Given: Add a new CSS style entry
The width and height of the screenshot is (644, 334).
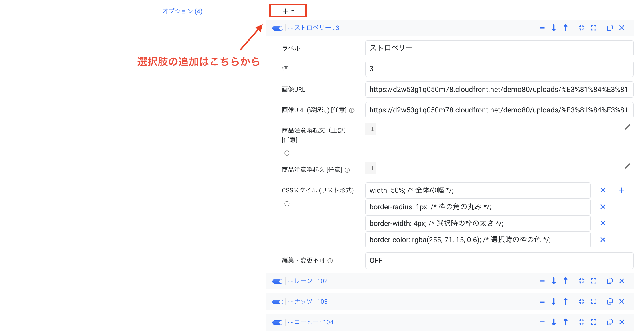Looking at the screenshot, I should tap(622, 190).
